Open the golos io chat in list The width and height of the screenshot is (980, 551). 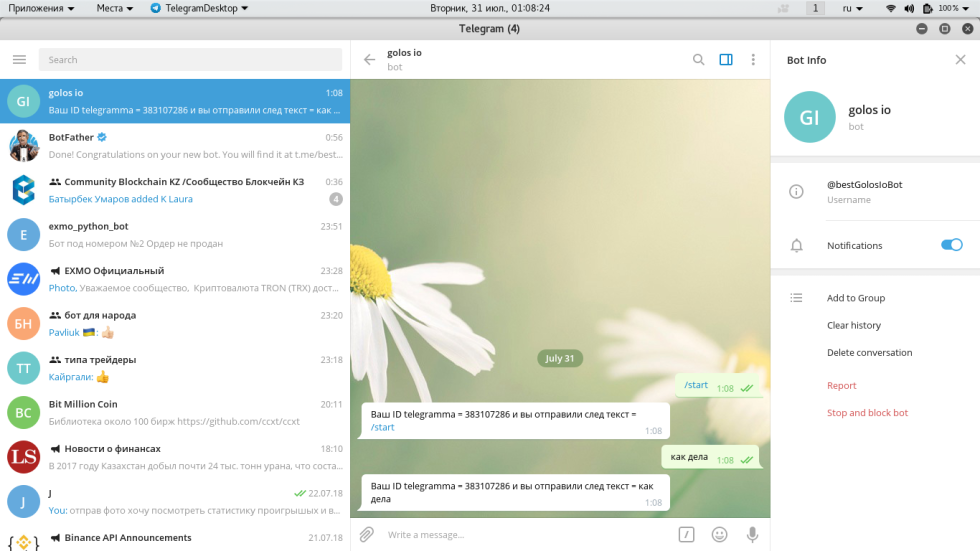coord(175,101)
